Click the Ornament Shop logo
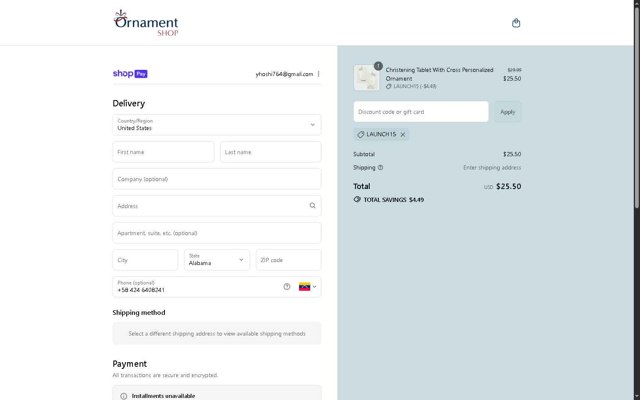640x400 pixels. (x=146, y=23)
